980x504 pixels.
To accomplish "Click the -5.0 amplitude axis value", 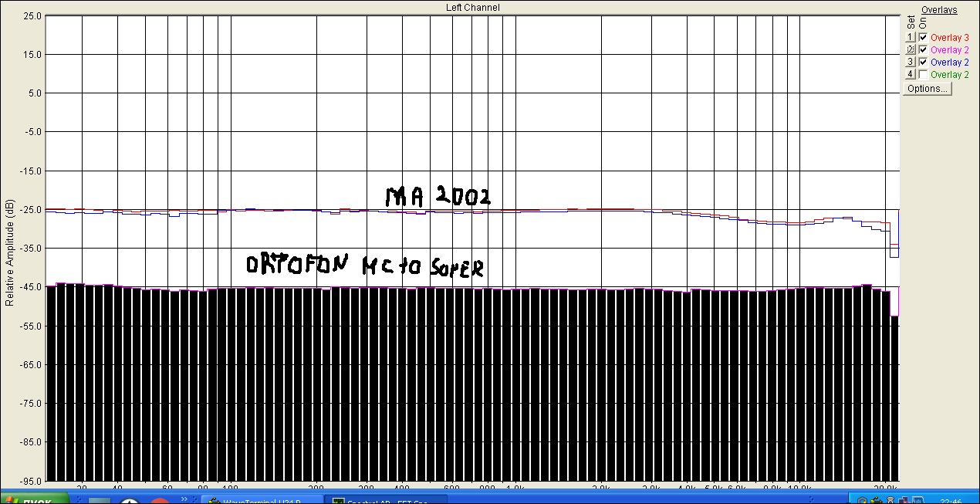I will coord(33,132).
